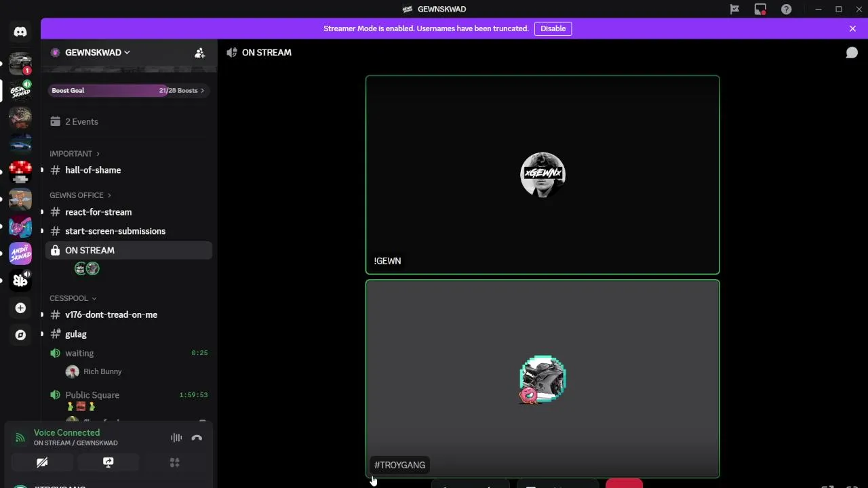Toggle camera on in voice panel
Viewport: 868px width, 488px height.
[x=42, y=462]
